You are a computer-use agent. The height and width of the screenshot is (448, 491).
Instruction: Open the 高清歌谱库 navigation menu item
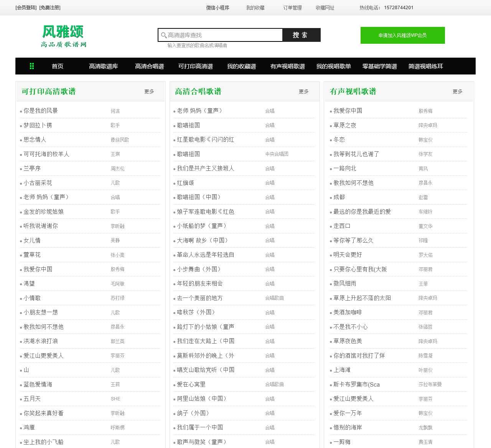[x=103, y=66]
